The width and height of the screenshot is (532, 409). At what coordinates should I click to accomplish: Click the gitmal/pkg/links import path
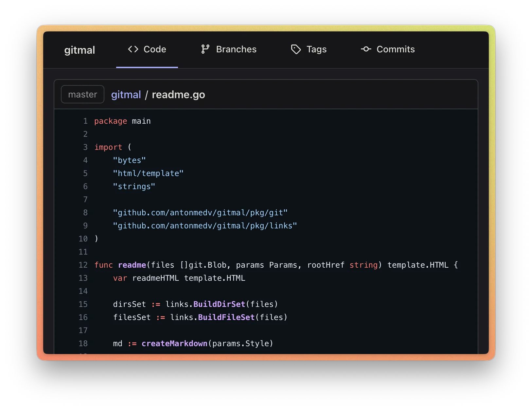[x=205, y=226]
